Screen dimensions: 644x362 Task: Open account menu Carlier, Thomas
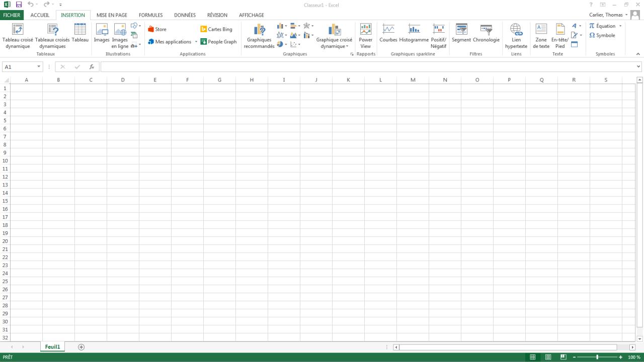point(609,15)
